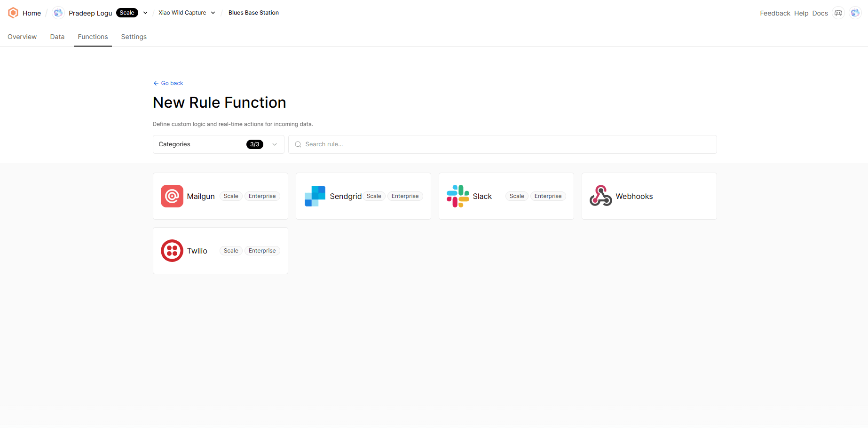
Task: Click the Enterprise tag on Slack card
Action: click(548, 196)
